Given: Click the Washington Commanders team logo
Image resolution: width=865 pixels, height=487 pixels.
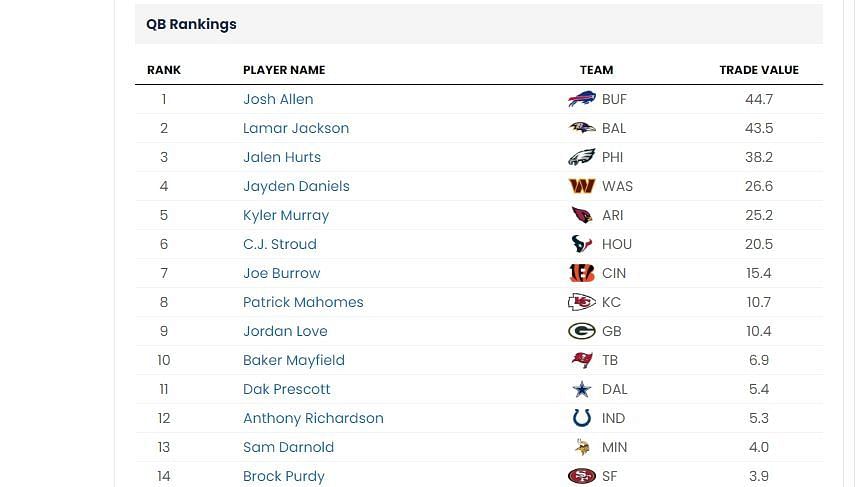Looking at the screenshot, I should (x=581, y=186).
